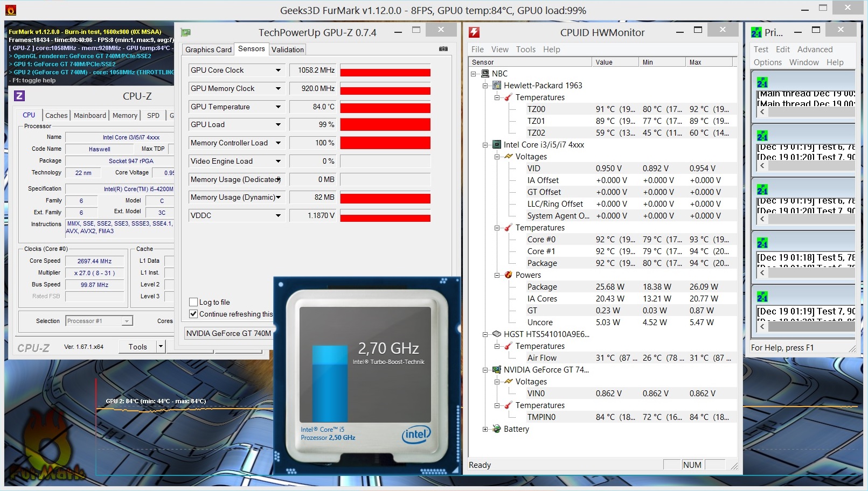868x491 pixels.
Task: Click the HWMonitor lightning bolt title icon
Action: 474,32
